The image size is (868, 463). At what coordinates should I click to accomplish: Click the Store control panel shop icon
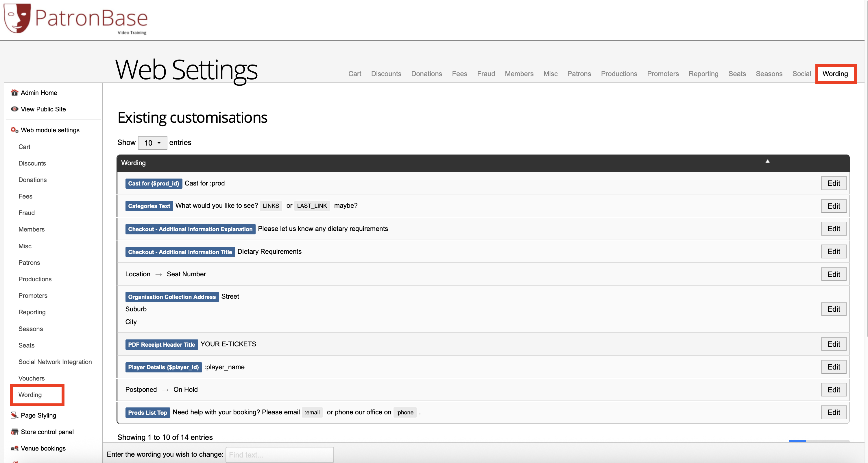[14, 432]
